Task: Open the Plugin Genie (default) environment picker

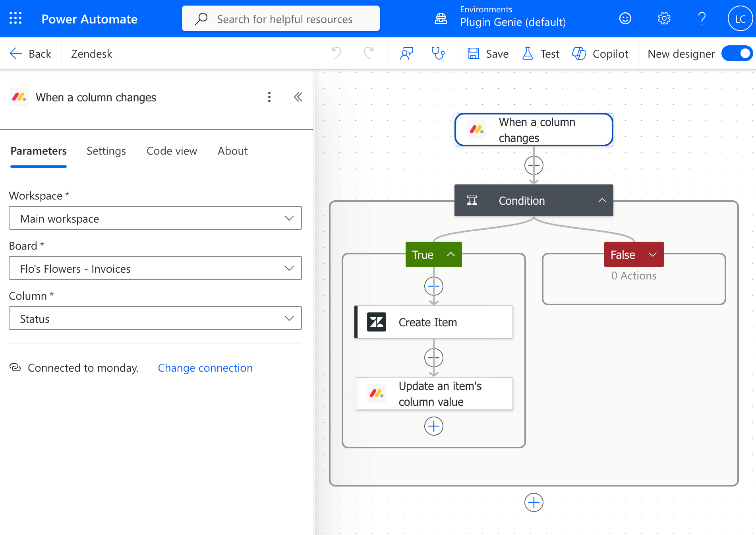Action: click(x=512, y=22)
